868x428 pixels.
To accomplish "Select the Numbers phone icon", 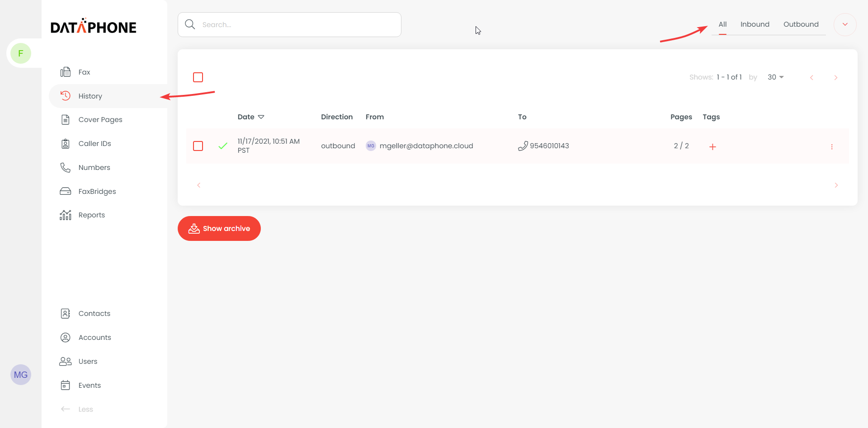I will tap(66, 168).
